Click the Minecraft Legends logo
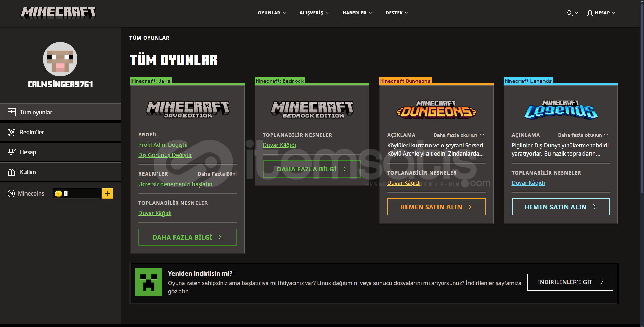644x327 pixels. (560, 110)
